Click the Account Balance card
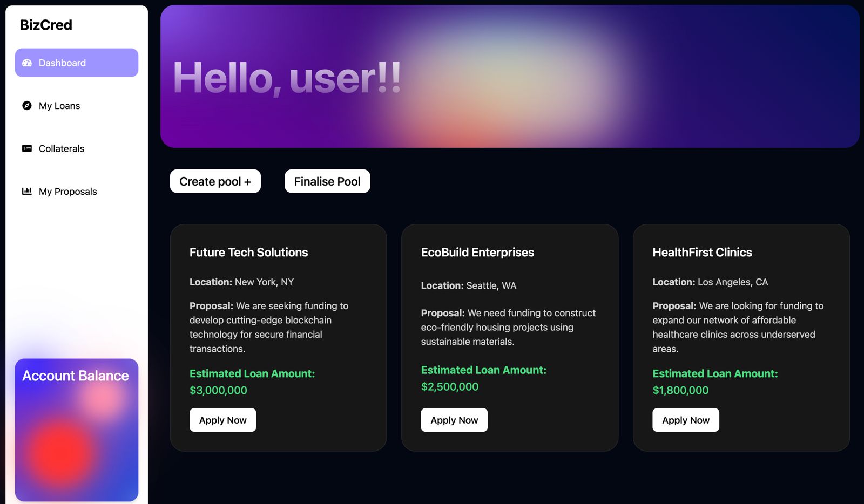 point(77,430)
